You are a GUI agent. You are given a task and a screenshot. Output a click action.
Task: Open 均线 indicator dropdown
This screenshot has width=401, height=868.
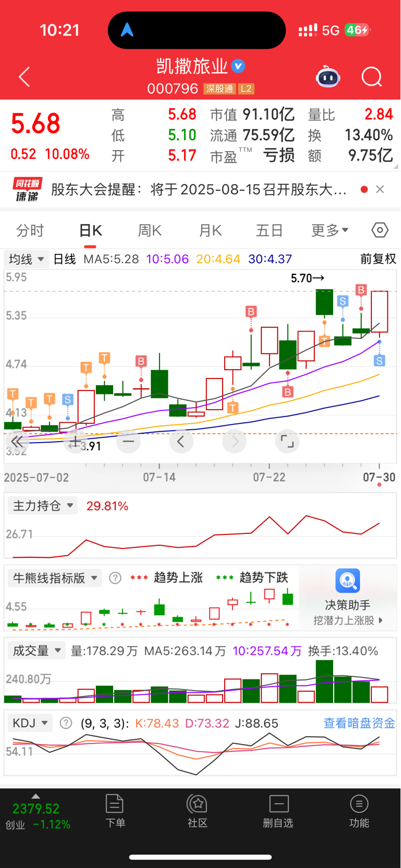tap(27, 259)
